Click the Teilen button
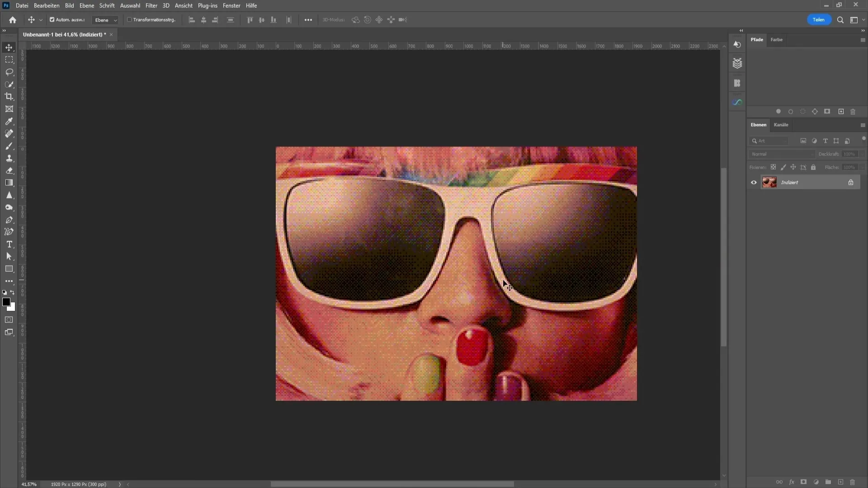The width and height of the screenshot is (868, 488). click(818, 20)
